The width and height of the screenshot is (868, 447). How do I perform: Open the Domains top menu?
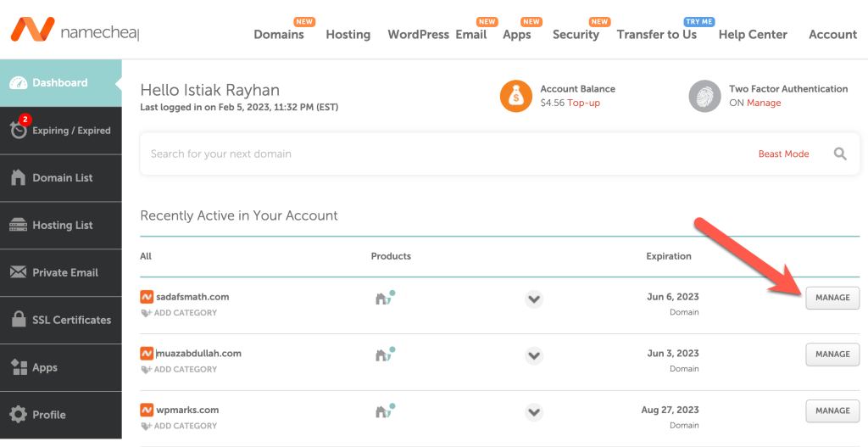point(279,35)
